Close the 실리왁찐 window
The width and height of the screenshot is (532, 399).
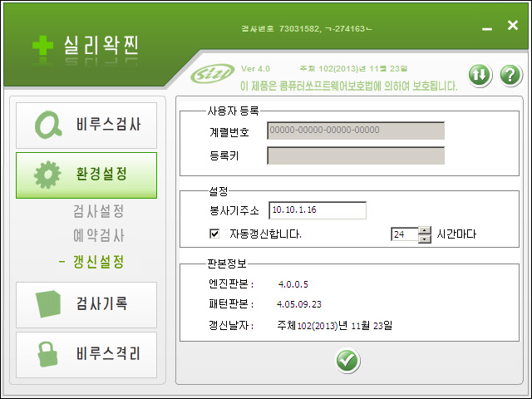[513, 26]
